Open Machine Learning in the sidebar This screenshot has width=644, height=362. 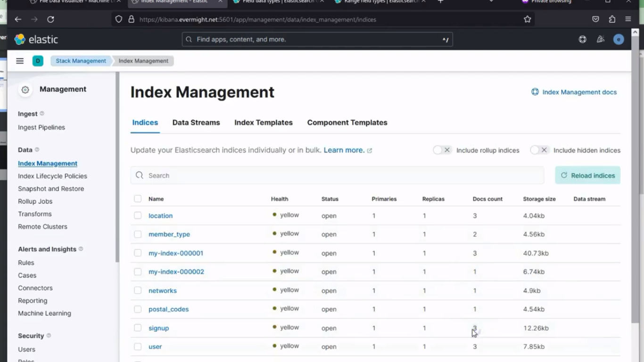click(x=45, y=313)
